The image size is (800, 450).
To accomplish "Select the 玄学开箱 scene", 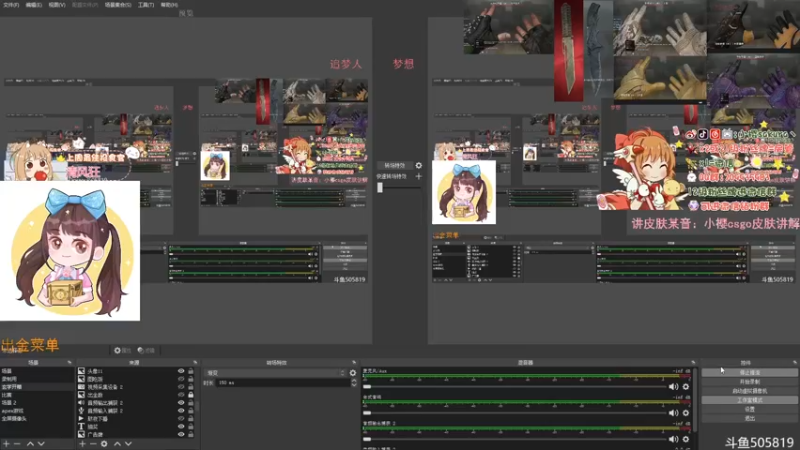I will pyautogui.click(x=37, y=387).
